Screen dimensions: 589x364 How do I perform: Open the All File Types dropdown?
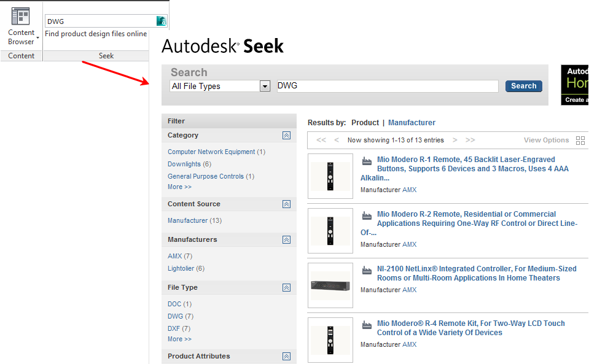point(265,87)
